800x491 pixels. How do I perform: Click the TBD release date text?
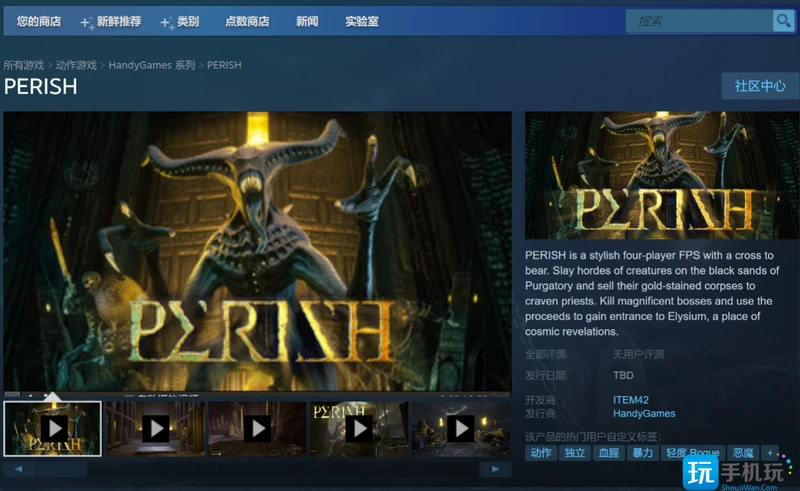click(x=623, y=376)
